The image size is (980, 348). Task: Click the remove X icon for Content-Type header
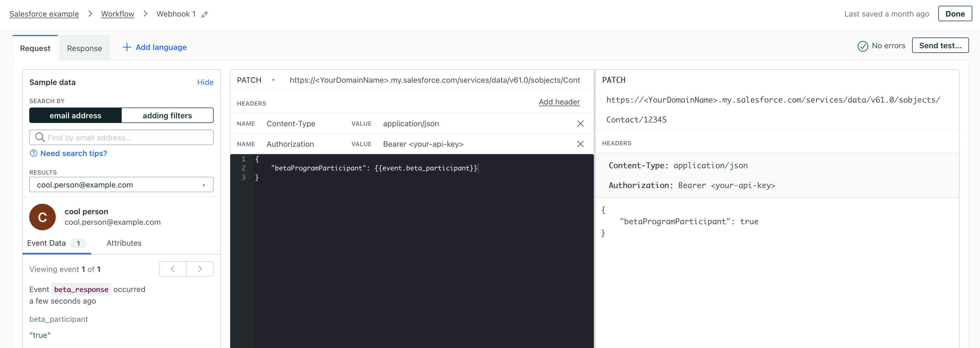point(580,123)
